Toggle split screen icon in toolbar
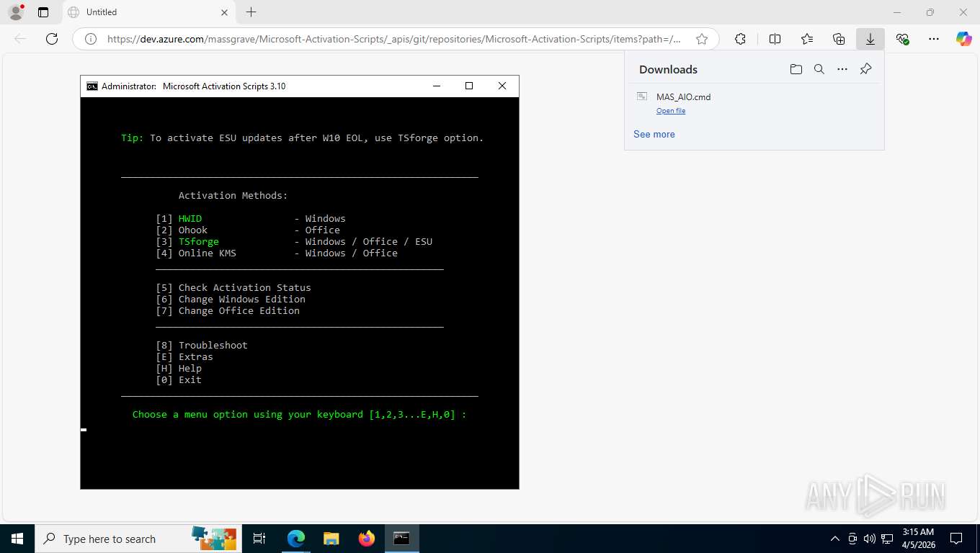Viewport: 980px width, 553px height. (x=775, y=40)
